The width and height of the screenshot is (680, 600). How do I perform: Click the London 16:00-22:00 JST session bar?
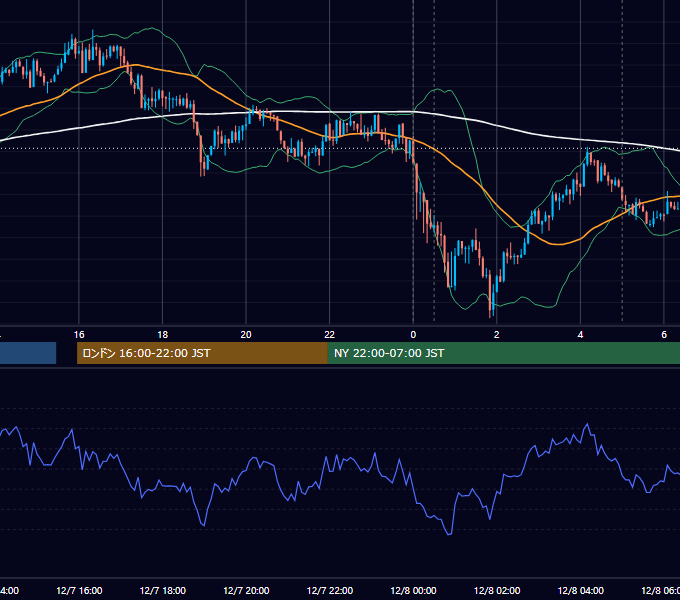[x=202, y=353]
